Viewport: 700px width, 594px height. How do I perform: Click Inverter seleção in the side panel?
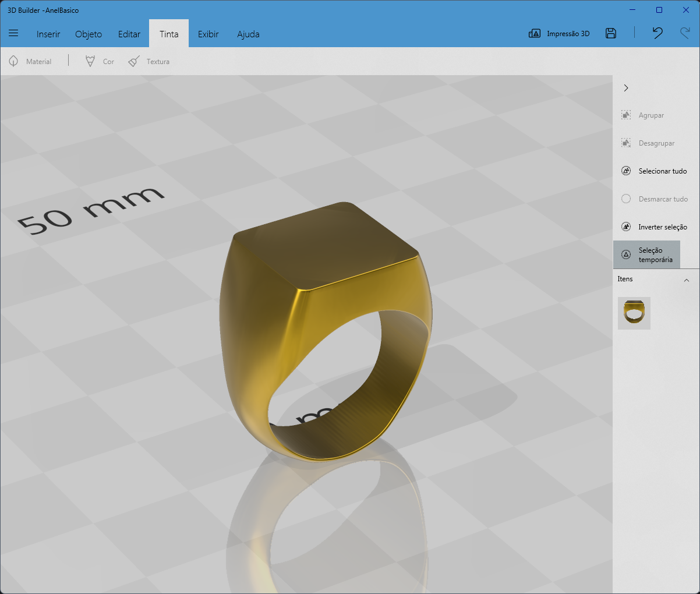point(654,227)
